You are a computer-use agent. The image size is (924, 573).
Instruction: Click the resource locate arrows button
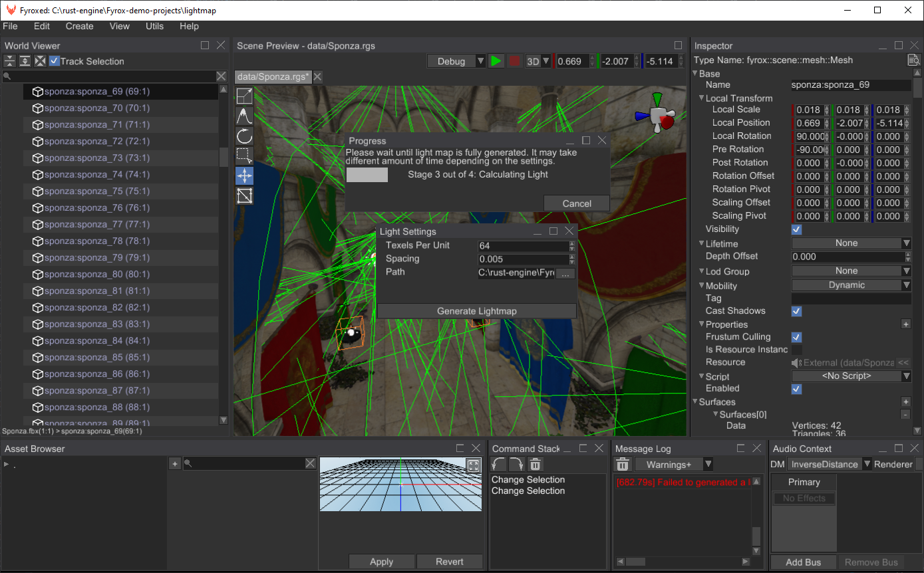pos(903,363)
